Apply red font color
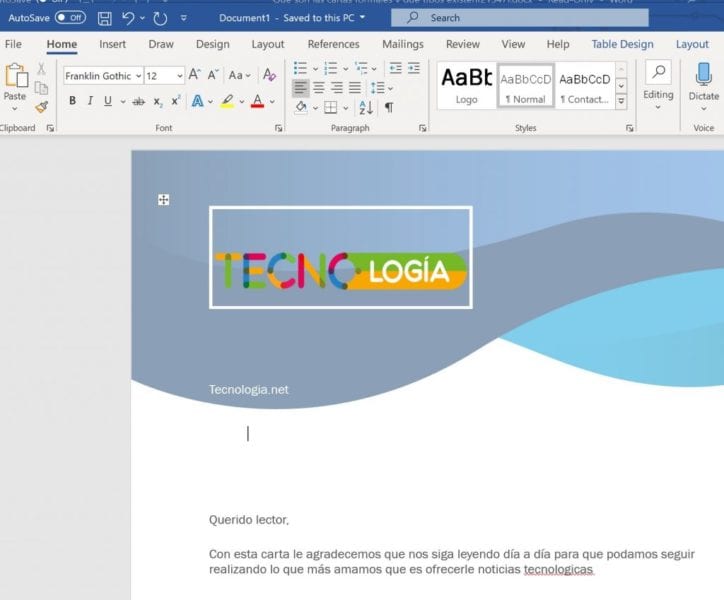 (258, 101)
